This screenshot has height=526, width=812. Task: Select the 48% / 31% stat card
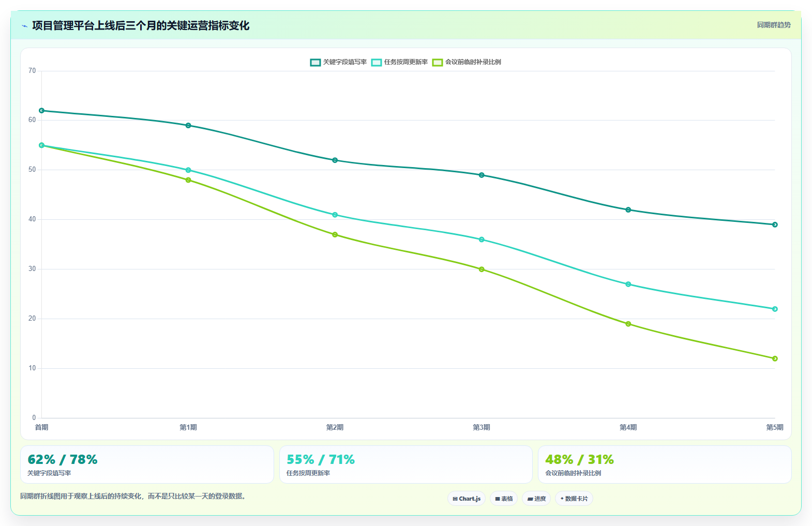tap(665, 464)
